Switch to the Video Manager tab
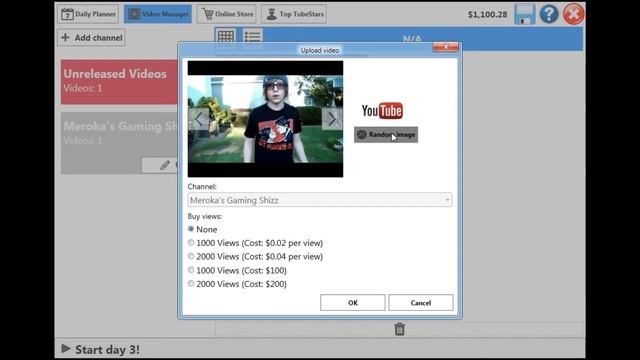Viewport: 640px width, 360px height. [x=158, y=14]
